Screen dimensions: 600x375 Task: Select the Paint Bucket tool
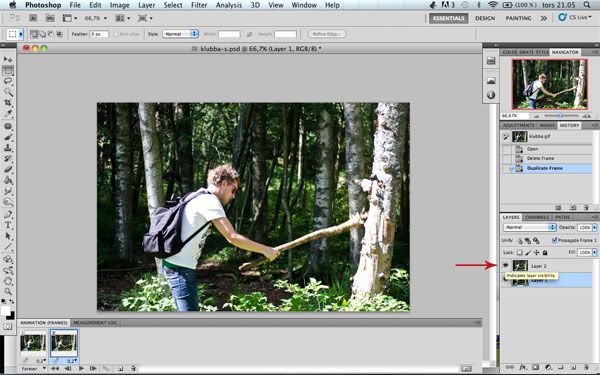[x=8, y=180]
